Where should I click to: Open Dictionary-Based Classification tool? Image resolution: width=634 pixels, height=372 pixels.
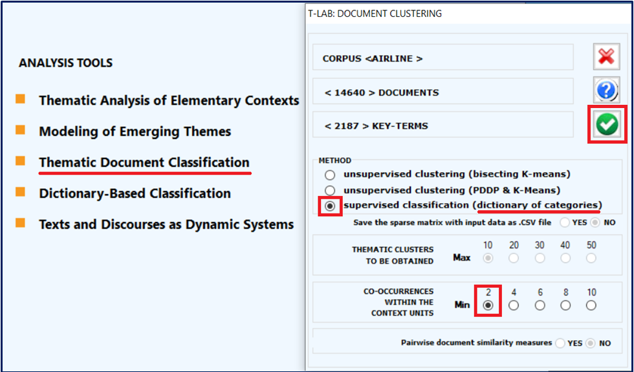[x=135, y=193]
